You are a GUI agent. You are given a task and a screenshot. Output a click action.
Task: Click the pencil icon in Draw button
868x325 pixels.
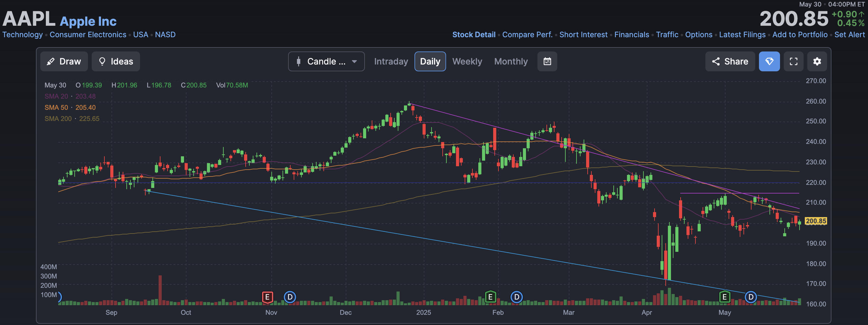coord(50,61)
